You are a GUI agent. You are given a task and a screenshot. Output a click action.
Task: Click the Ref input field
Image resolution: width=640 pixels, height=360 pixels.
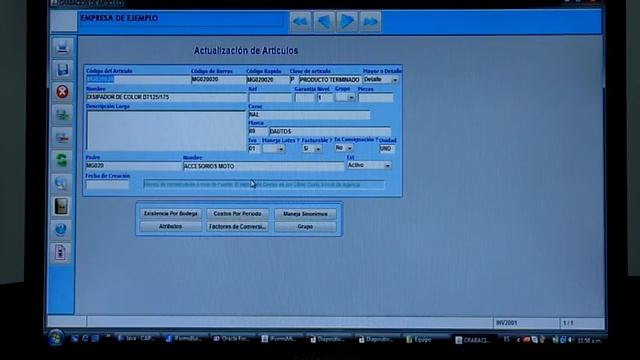(x=270, y=98)
